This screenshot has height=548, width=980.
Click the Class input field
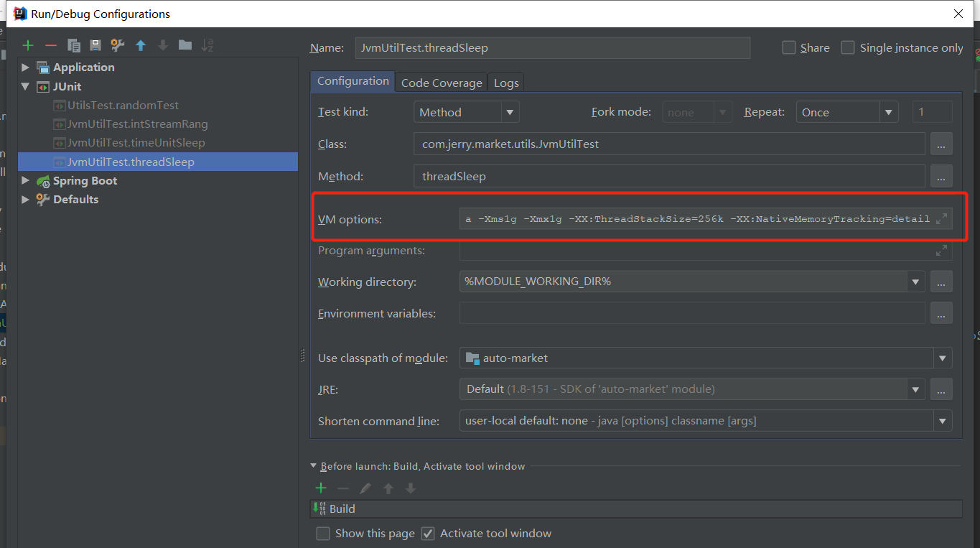click(669, 144)
